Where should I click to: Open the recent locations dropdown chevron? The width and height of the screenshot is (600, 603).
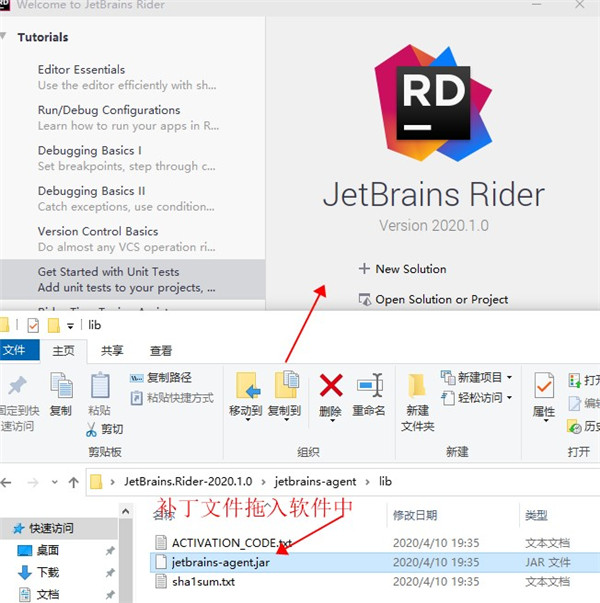click(54, 482)
